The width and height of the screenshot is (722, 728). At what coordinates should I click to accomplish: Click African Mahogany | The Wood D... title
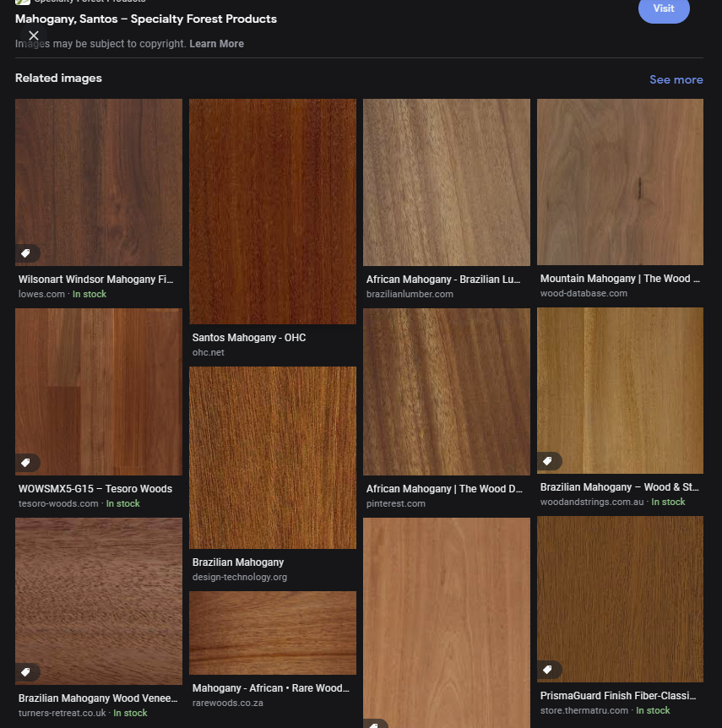pos(444,489)
